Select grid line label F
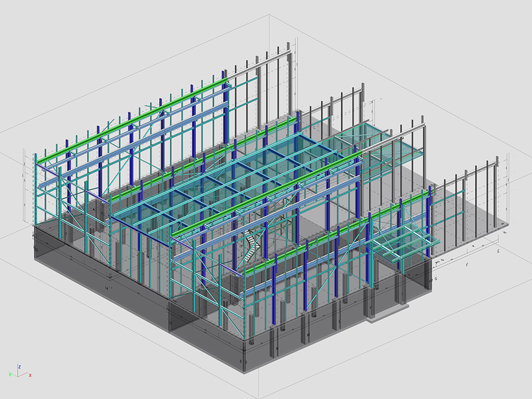532x399 pixels. [x=467, y=266]
